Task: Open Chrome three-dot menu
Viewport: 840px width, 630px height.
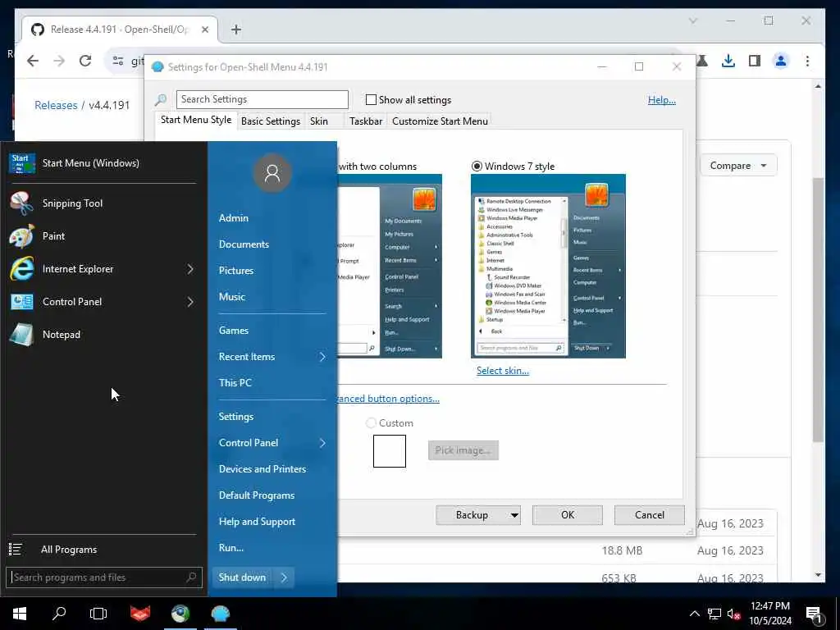Action: pyautogui.click(x=807, y=61)
